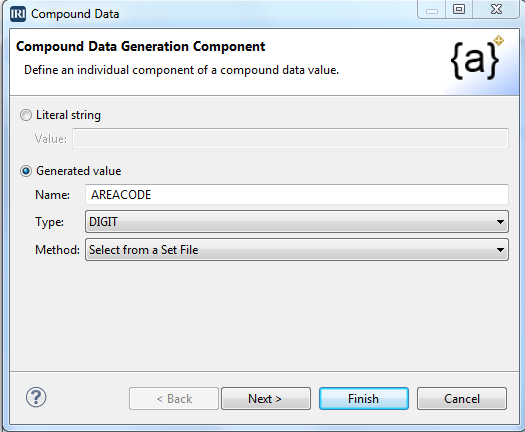Select the Generated value radio button

[x=26, y=171]
